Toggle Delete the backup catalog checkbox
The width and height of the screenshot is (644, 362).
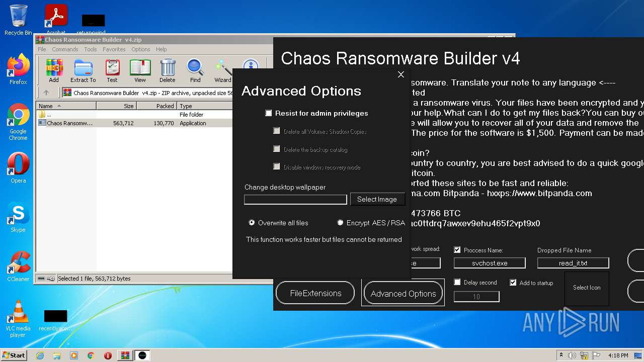point(276,149)
